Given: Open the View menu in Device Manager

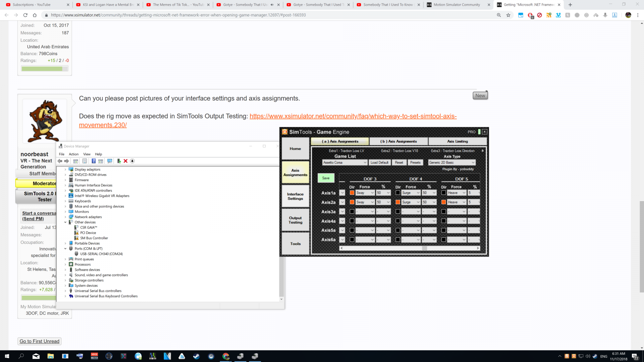Looking at the screenshot, I should tap(87, 154).
